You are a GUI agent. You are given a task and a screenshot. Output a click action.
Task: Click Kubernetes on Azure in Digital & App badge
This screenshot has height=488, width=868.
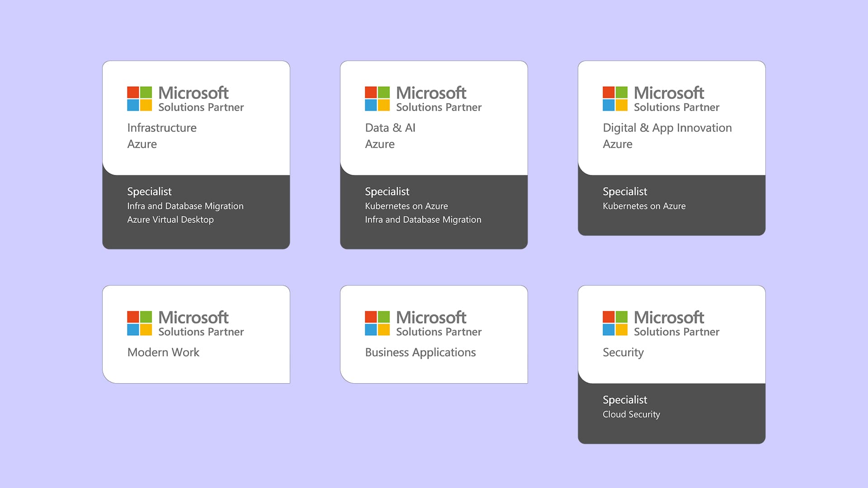(x=644, y=206)
